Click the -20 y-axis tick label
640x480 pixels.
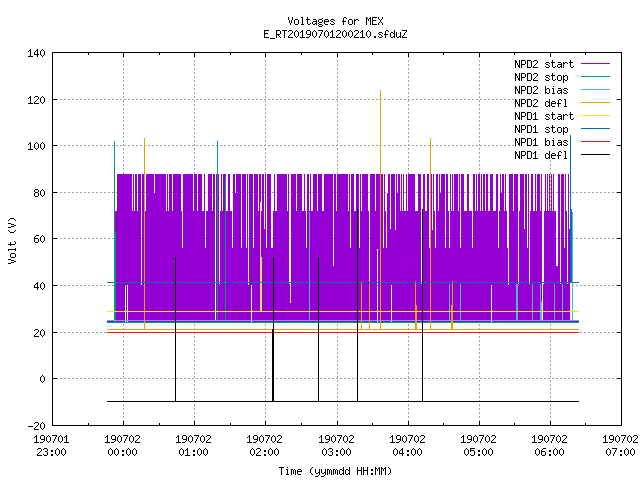click(x=36, y=426)
